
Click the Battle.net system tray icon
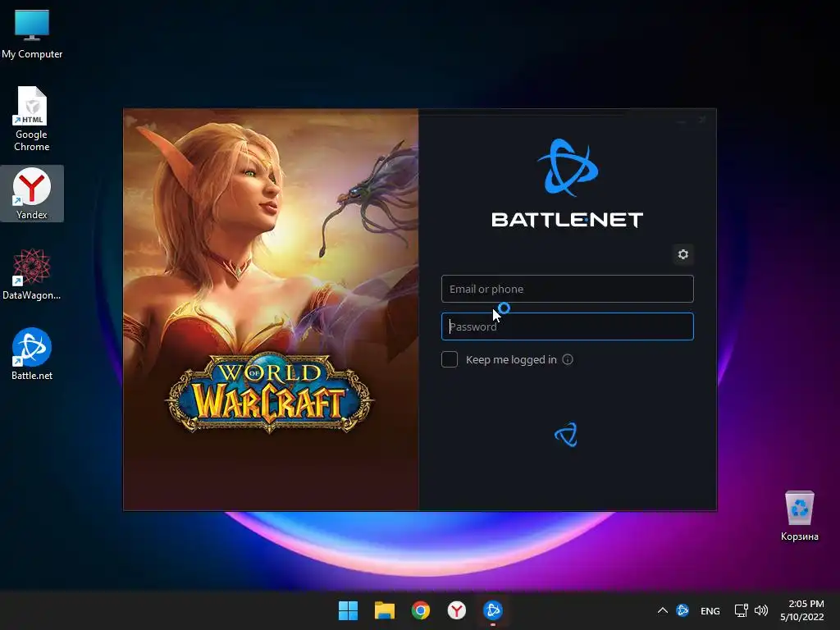(x=682, y=610)
